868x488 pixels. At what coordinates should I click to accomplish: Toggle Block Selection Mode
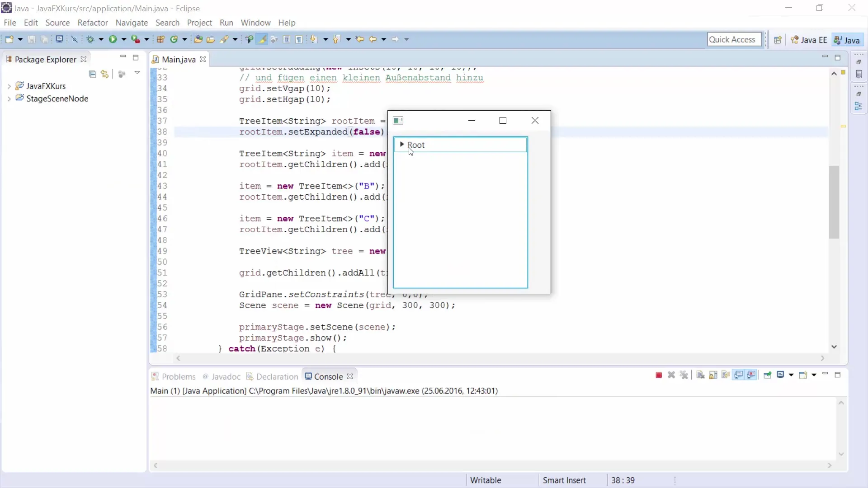point(287,39)
